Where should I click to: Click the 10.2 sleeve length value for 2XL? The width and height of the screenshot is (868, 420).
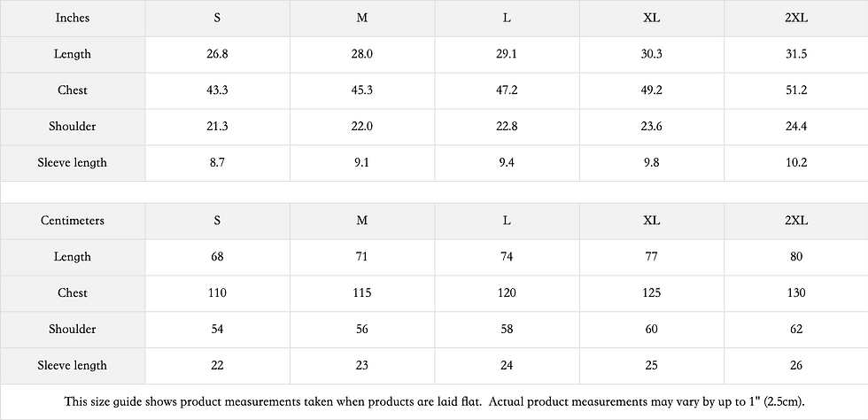pyautogui.click(x=796, y=163)
